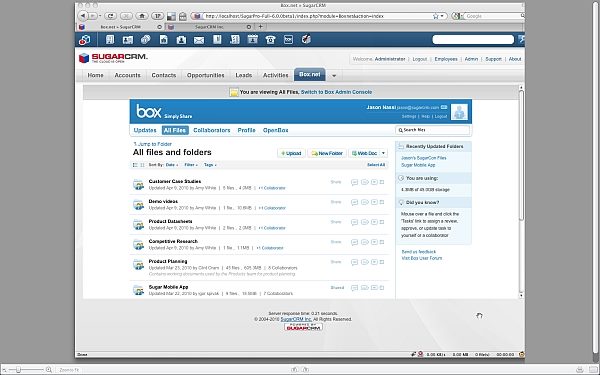Click the Select All link

pyautogui.click(x=376, y=165)
